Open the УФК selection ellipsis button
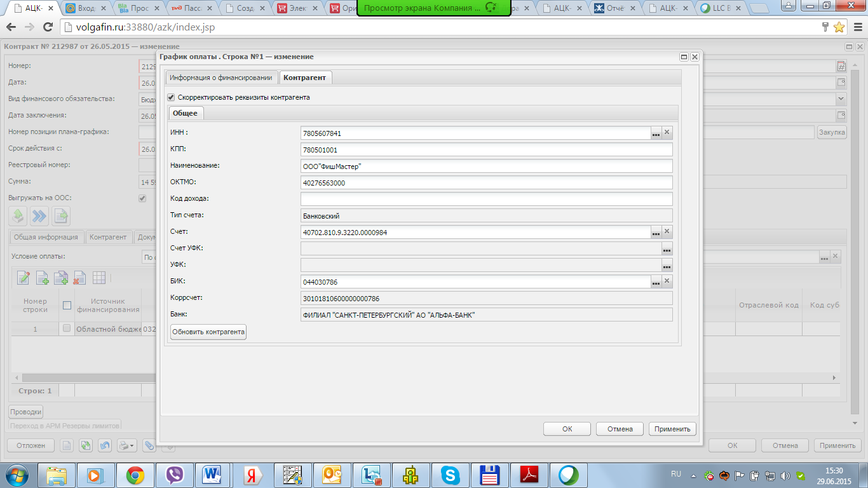The width and height of the screenshot is (868, 488). 667,266
